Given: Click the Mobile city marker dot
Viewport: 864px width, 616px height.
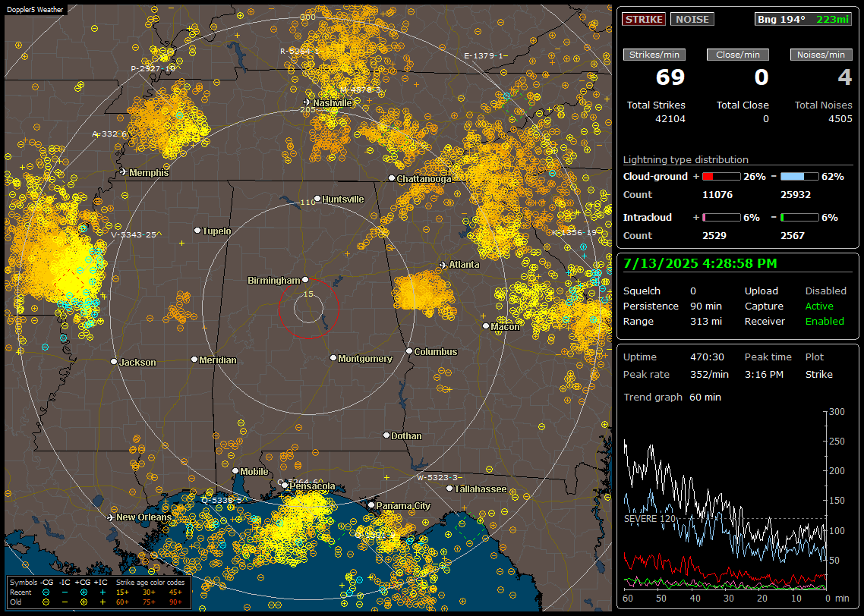Looking at the screenshot, I should click(235, 470).
